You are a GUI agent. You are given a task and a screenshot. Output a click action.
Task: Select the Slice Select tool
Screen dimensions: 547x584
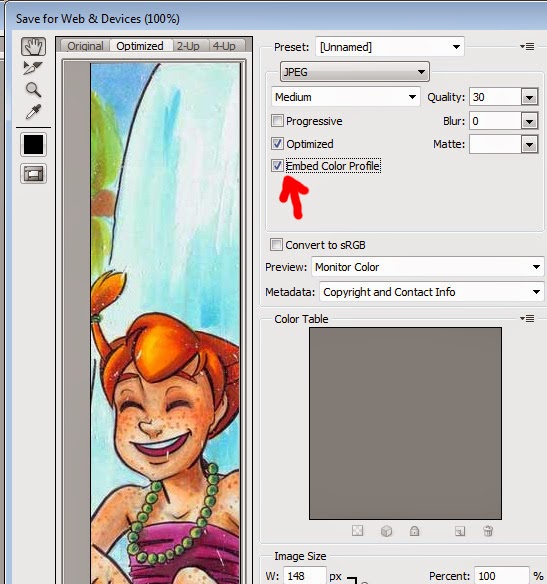click(x=33, y=68)
